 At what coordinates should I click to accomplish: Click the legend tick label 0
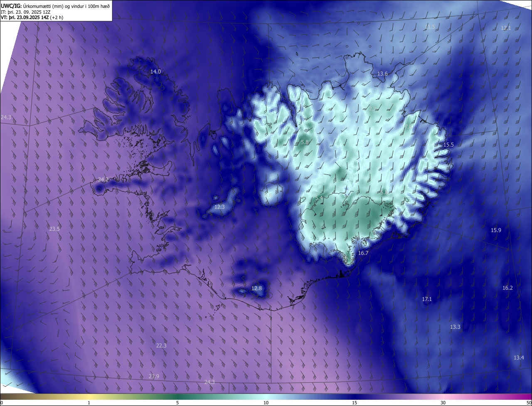pyautogui.click(x=2, y=403)
